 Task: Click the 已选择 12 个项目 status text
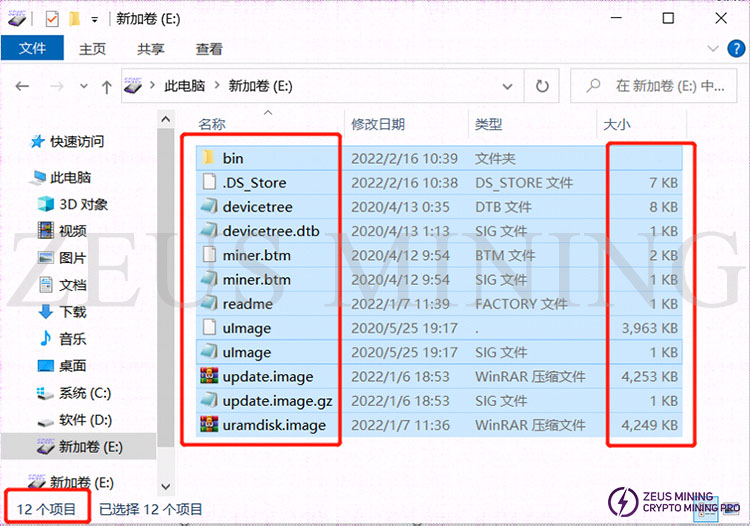click(150, 510)
